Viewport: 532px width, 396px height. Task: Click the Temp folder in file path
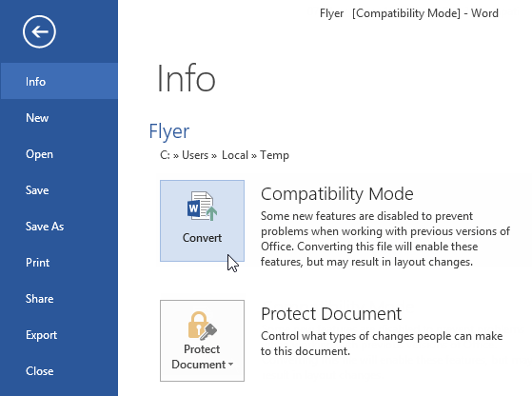pyautogui.click(x=274, y=155)
